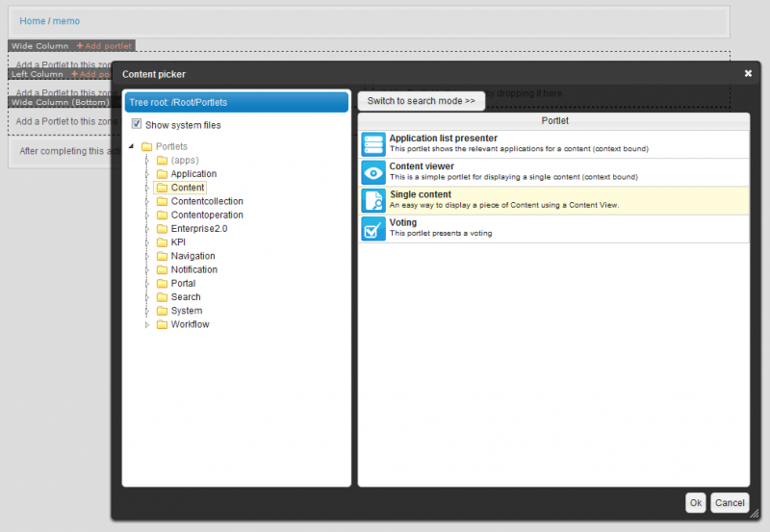Click the Search folder icon
Image resolution: width=770 pixels, height=532 pixels.
[162, 297]
